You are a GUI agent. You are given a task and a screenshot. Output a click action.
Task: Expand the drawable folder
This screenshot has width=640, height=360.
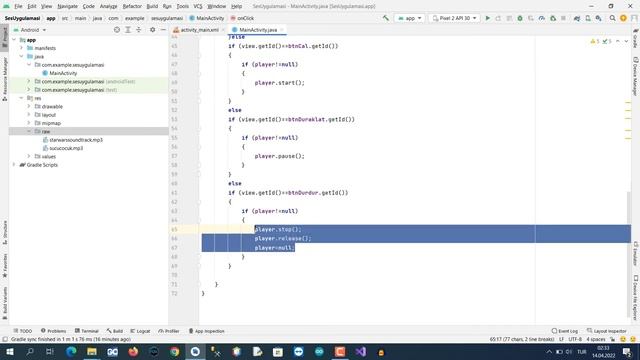pos(29,107)
